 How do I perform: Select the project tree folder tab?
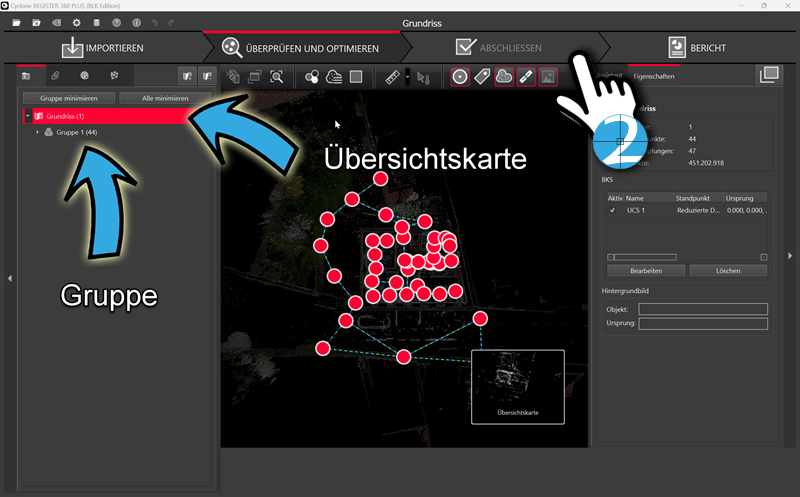pos(26,76)
